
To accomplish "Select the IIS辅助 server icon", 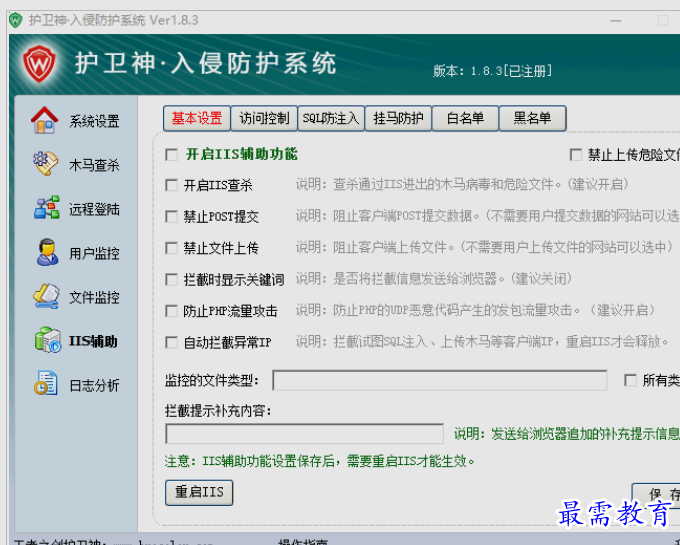I will point(47,340).
